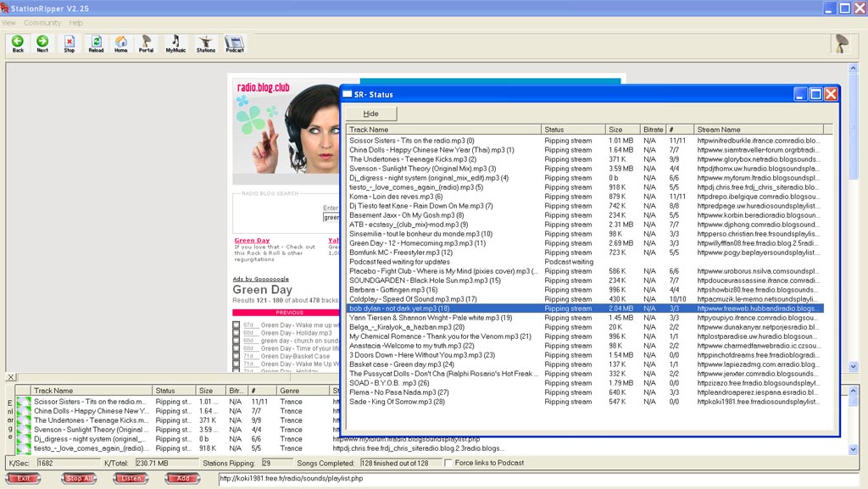Click the satellite dish icon at toolbar end
Image resolution: width=868 pixels, height=489 pixels.
842,43
